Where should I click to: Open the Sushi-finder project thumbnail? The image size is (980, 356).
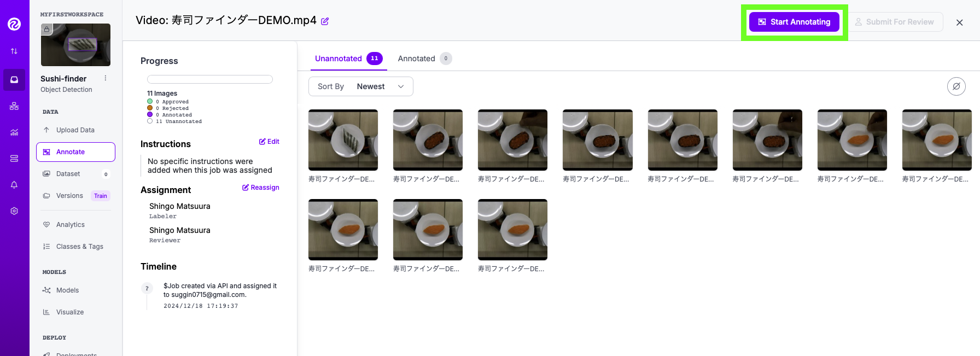point(75,45)
